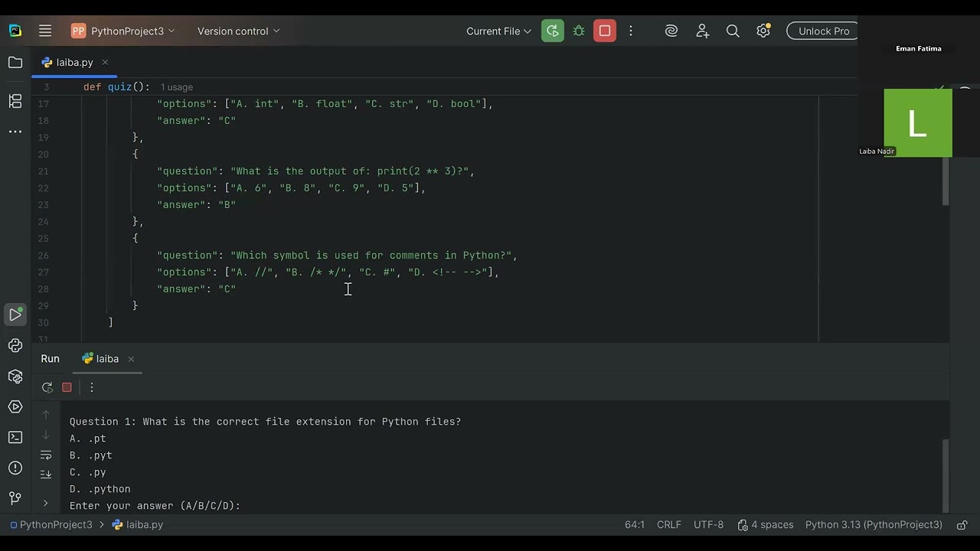
Task: Toggle file read-only lock in status bar
Action: 962,525
